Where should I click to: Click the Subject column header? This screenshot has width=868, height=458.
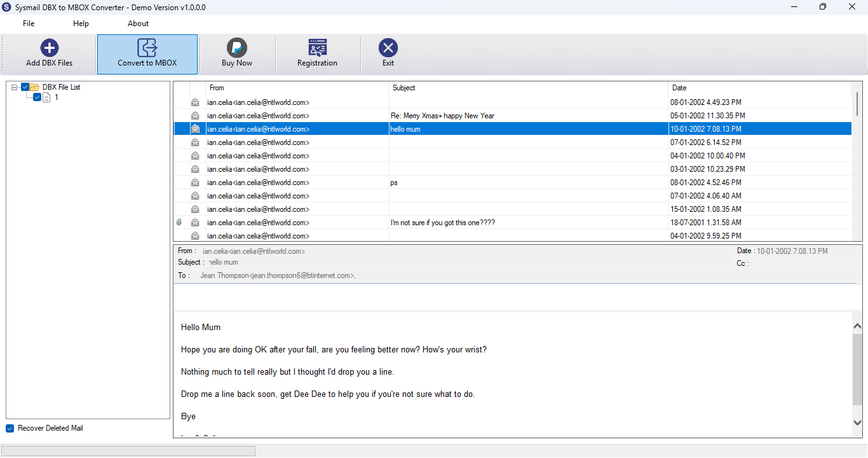click(528, 88)
